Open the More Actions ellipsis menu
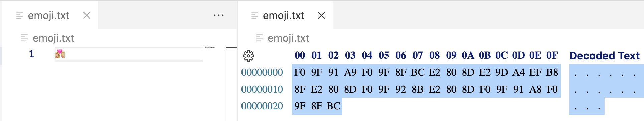 pos(219,15)
